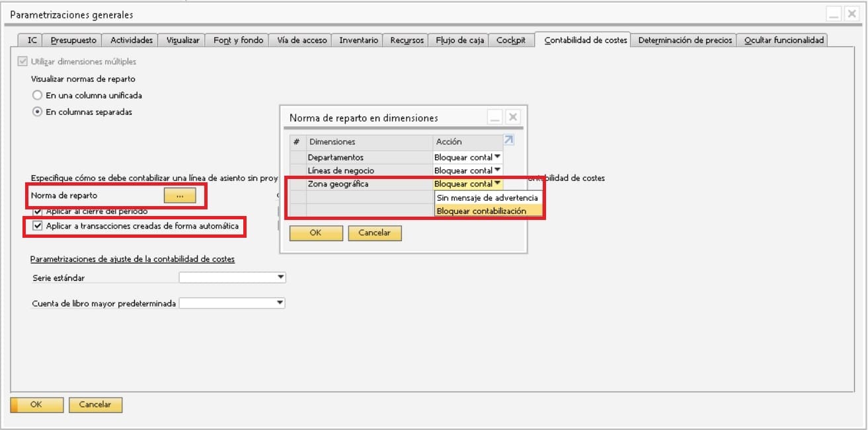
Task: Click Cancelar at the bottom of main window
Action: tap(95, 405)
